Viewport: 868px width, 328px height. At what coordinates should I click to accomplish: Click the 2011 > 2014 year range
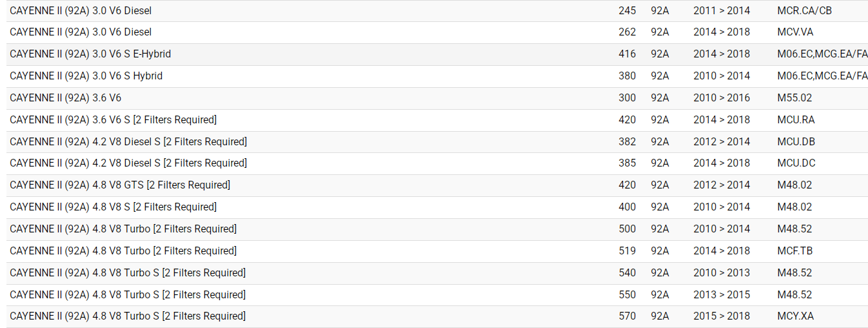click(722, 11)
